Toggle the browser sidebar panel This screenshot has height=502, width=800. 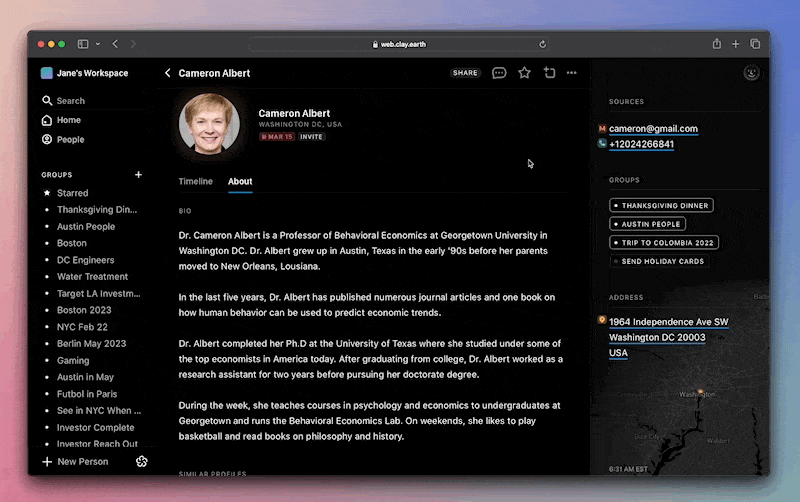(83, 44)
